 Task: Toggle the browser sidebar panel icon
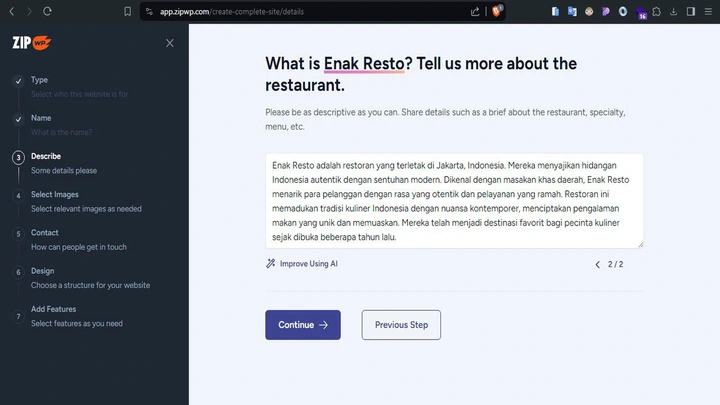click(x=691, y=11)
